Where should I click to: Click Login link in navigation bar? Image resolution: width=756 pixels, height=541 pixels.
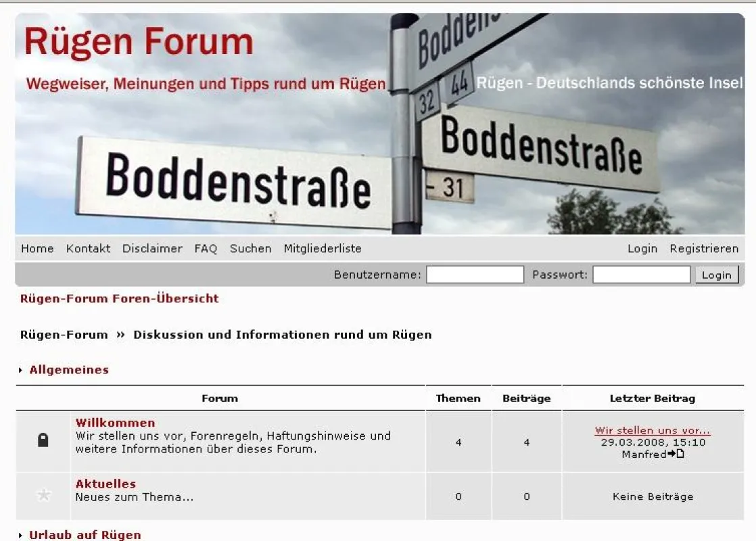click(642, 248)
